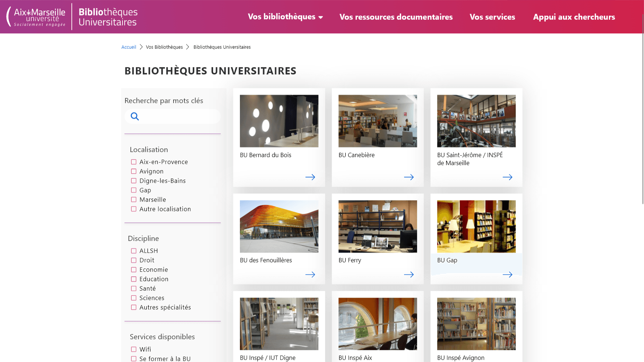Open the BU Inspé Avignon bookshelf image

[x=476, y=324]
